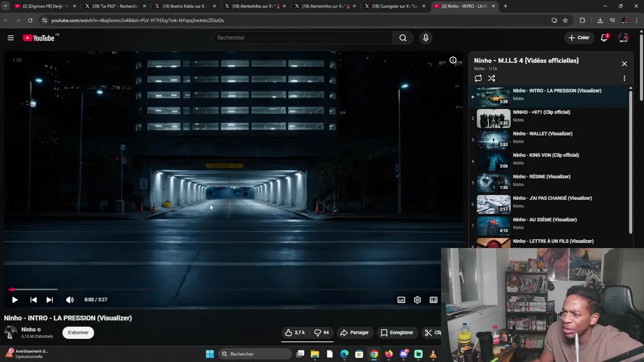Close the M.I.L.S 4 playlist panel
This screenshot has width=644, height=362.
pyautogui.click(x=624, y=64)
